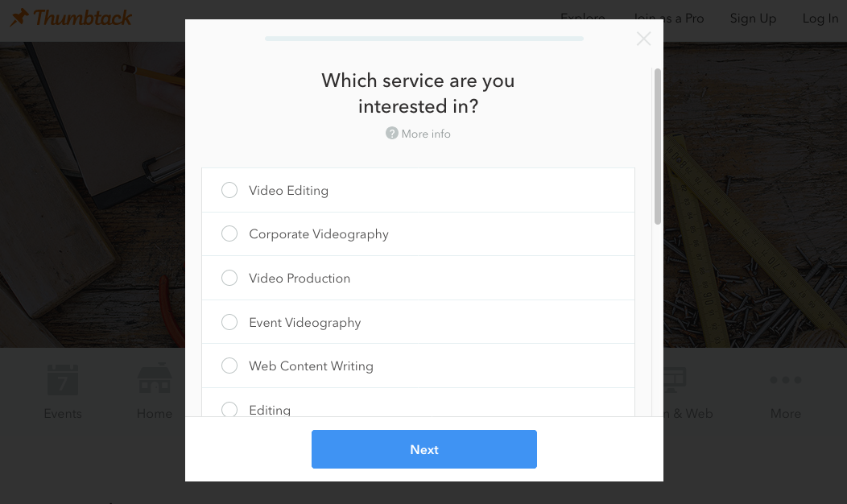Open the Home house category icon
The height and width of the screenshot is (504, 847).
155,379
